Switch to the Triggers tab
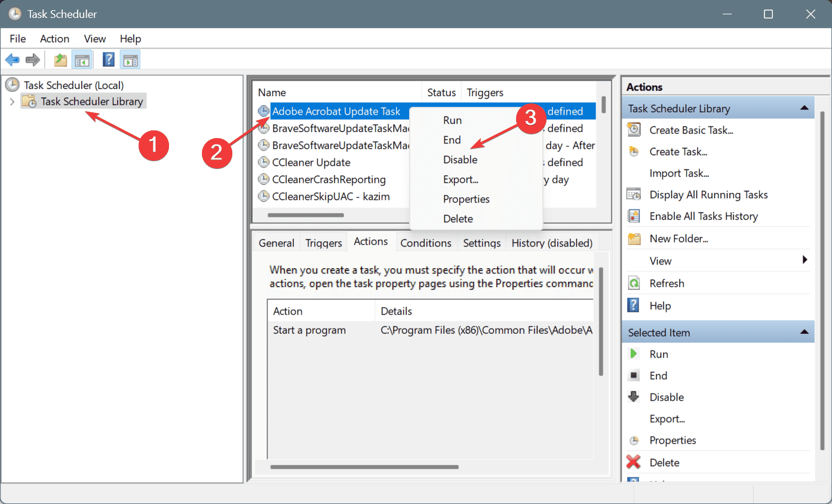Viewport: 832px width, 504px height. (323, 243)
